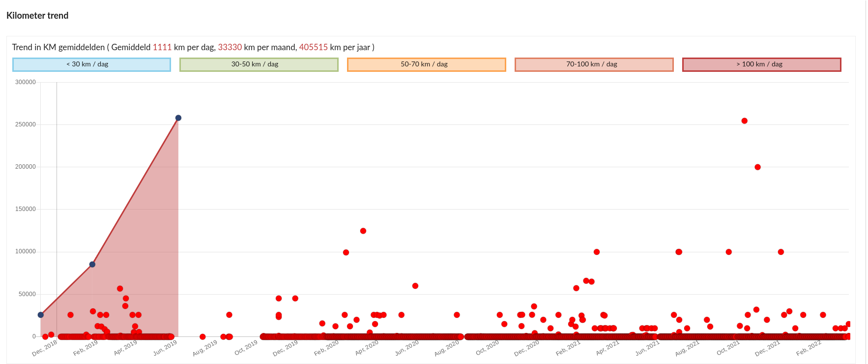Click the red dot at 60000 near Jun 2020
The image size is (868, 364).
[x=415, y=286]
